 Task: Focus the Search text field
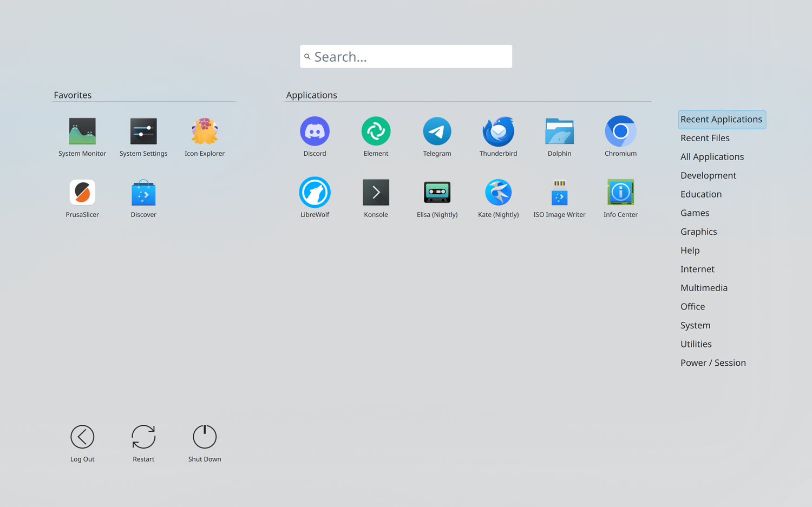pyautogui.click(x=406, y=57)
